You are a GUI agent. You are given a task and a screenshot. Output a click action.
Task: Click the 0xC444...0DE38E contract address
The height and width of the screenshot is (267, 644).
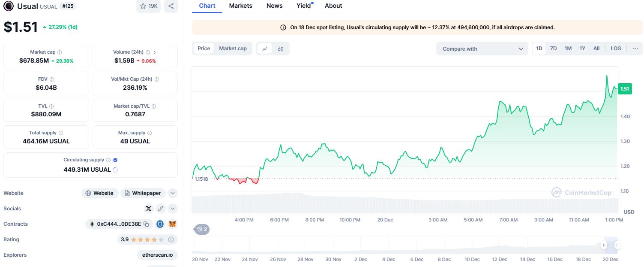point(119,224)
